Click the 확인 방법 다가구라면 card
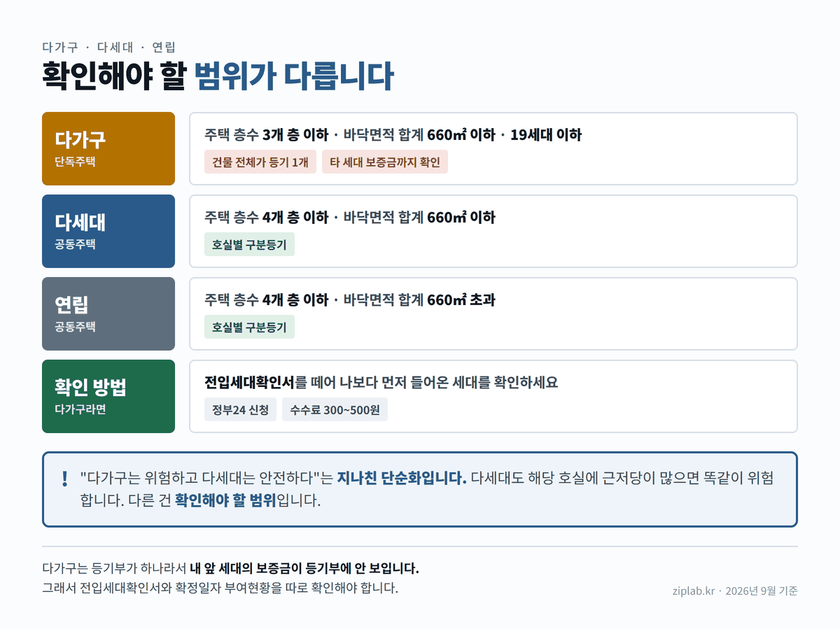Viewport: 840px width, 629px height. (108, 396)
